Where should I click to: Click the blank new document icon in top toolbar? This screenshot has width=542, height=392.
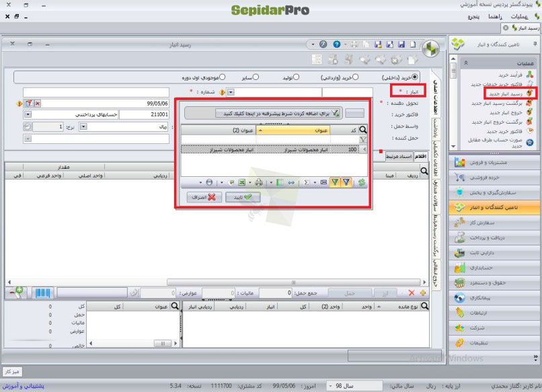[413, 44]
